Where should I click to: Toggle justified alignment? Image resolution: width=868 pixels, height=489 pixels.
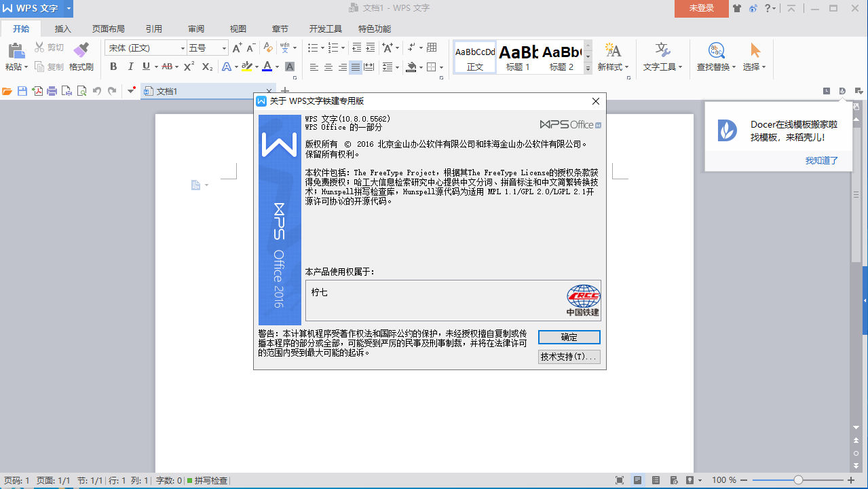tap(356, 67)
